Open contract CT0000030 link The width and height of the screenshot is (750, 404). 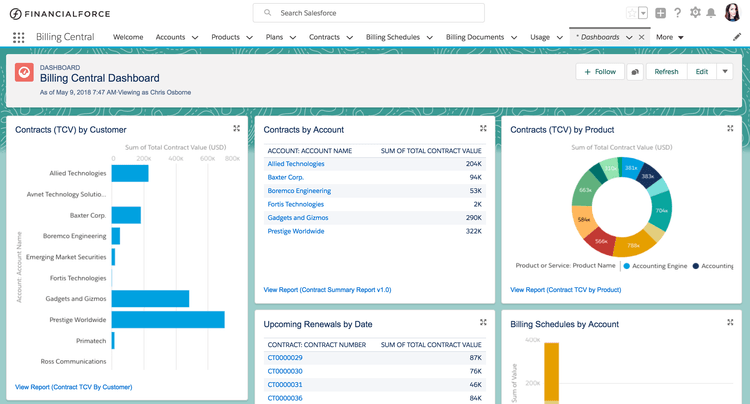click(x=285, y=371)
